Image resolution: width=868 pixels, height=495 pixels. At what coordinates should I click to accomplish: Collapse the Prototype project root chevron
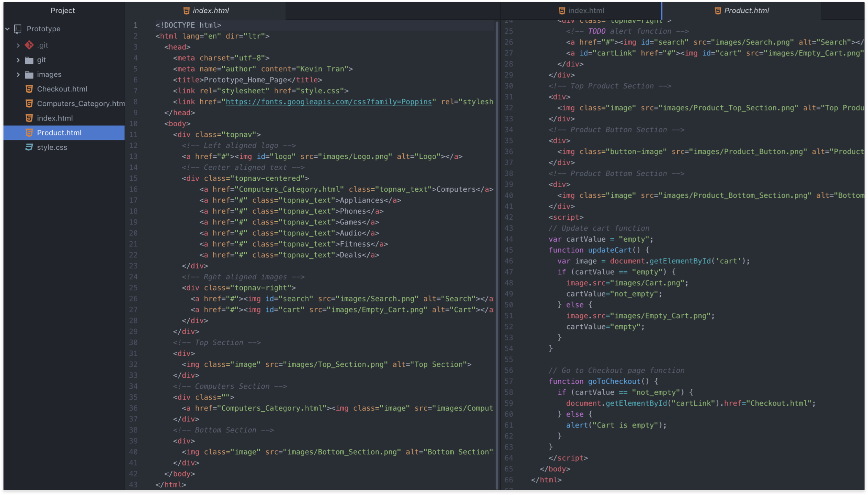pos(7,29)
